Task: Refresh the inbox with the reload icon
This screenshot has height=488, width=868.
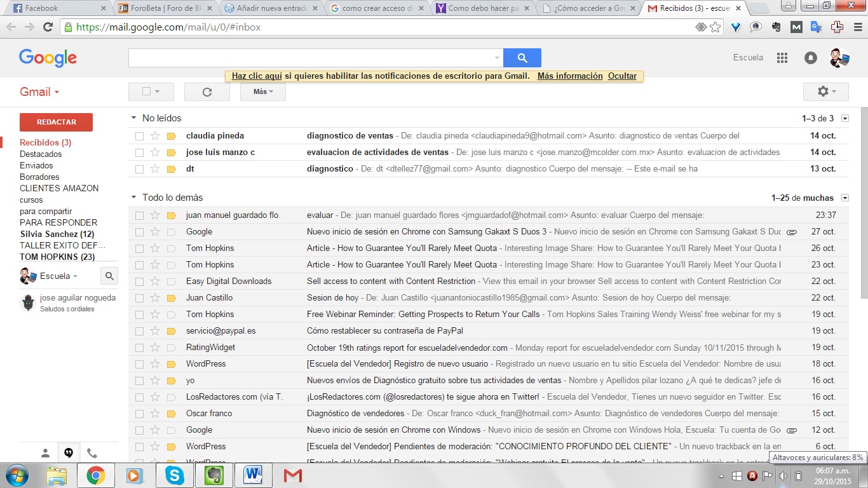Action: pyautogui.click(x=207, y=91)
